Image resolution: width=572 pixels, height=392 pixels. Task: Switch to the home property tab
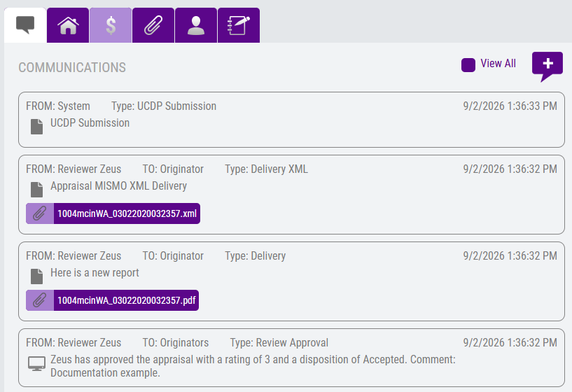[x=68, y=25]
